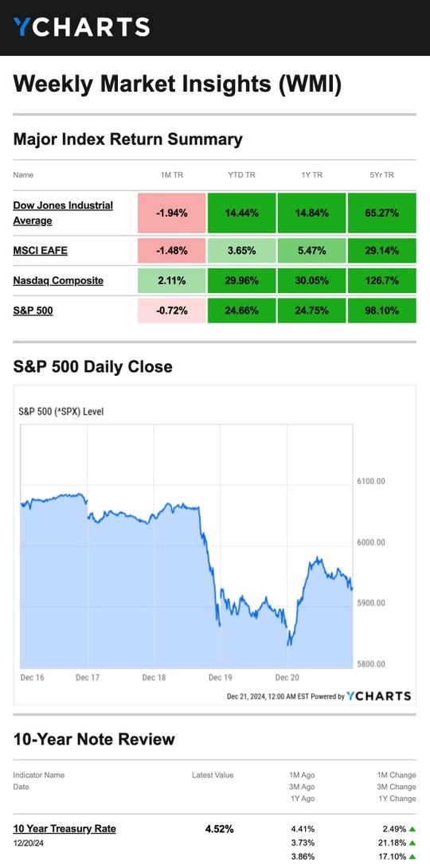Click the 5Yr TR column header
This screenshot has width=430, height=868.
[x=382, y=175]
